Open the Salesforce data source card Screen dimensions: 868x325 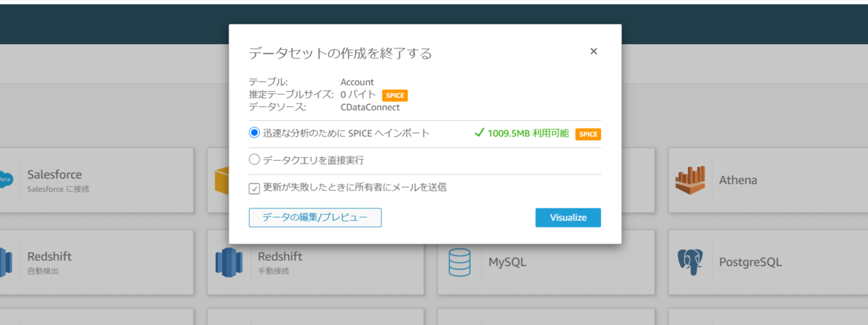[96, 180]
